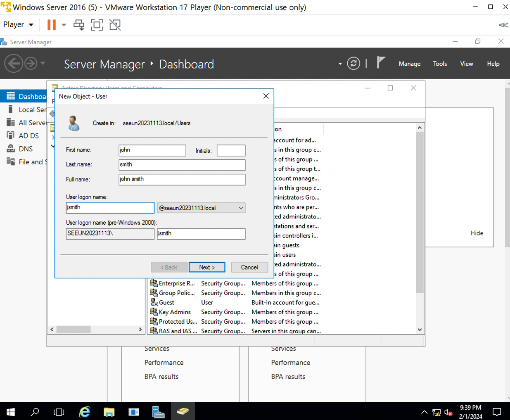
Task: Open the View menu
Action: [467, 64]
